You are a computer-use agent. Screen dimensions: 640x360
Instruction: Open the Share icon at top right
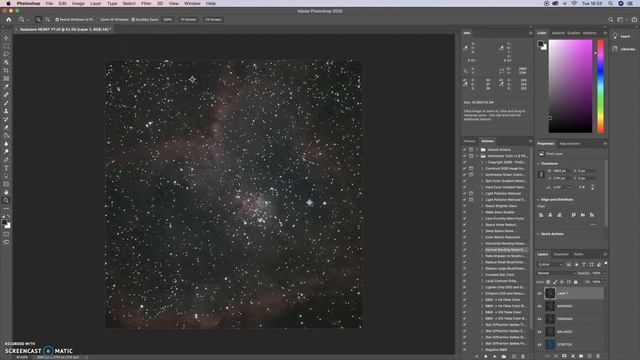(634, 19)
